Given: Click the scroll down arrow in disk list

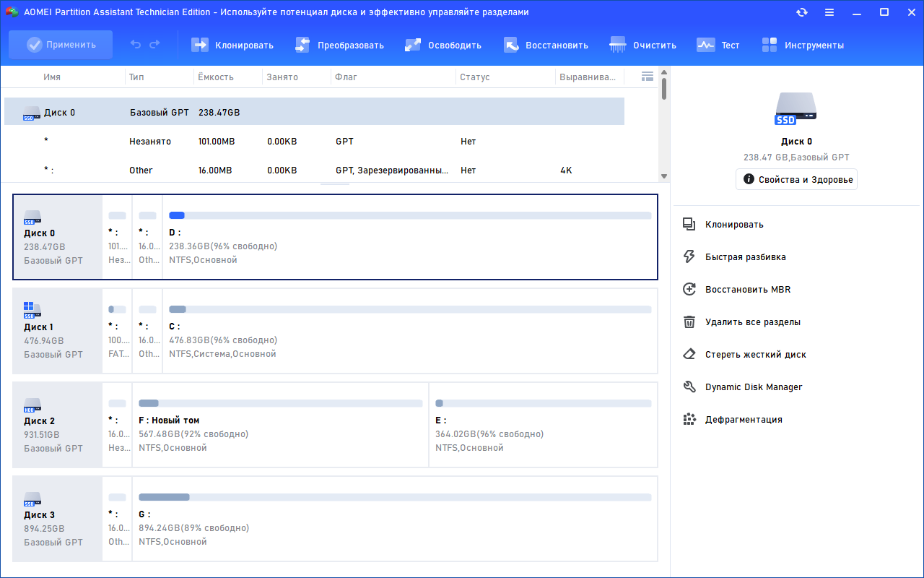Looking at the screenshot, I should (x=664, y=176).
